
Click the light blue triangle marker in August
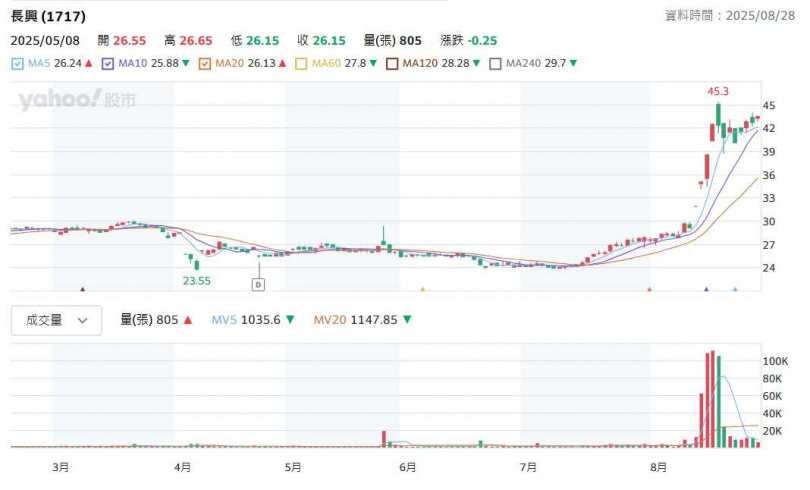click(735, 289)
